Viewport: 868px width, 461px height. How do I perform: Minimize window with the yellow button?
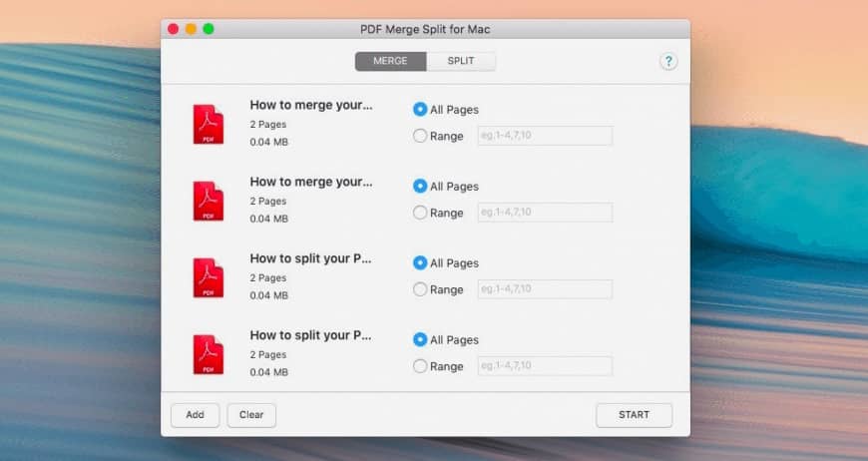click(x=191, y=29)
